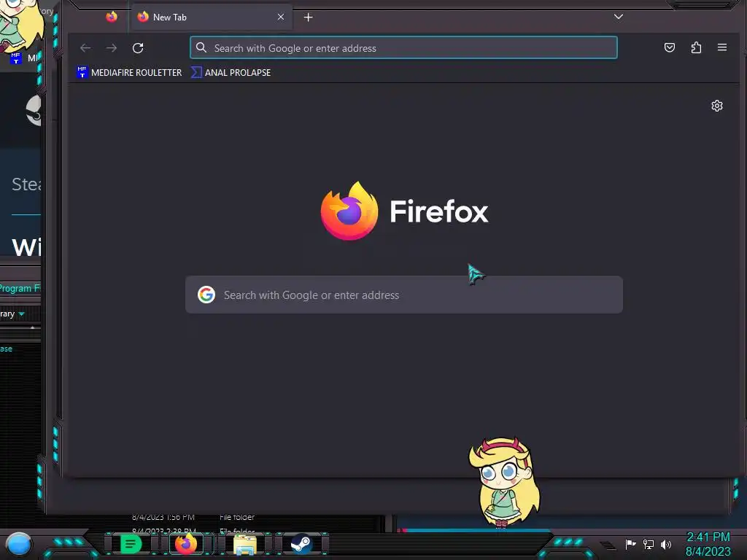
Task: Click the Star Butterfly desktop mascot
Action: pos(504,482)
